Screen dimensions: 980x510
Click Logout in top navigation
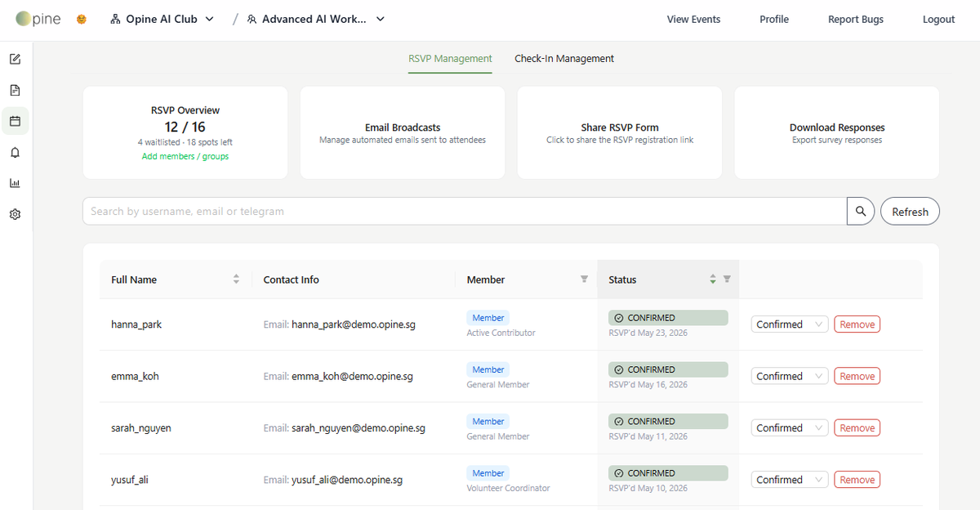938,20
